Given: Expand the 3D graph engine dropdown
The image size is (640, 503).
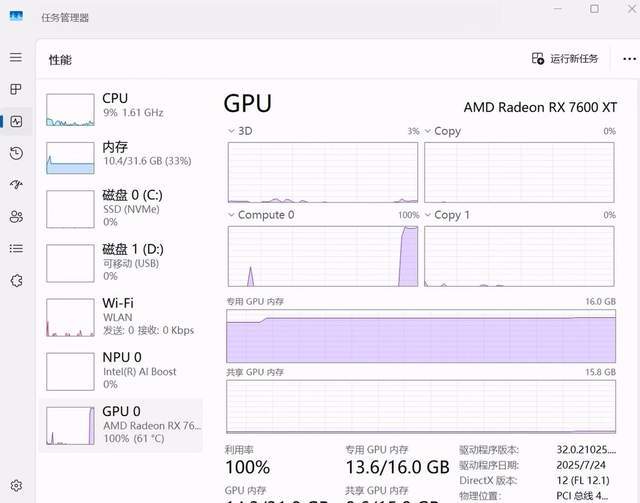Looking at the screenshot, I should coord(232,131).
